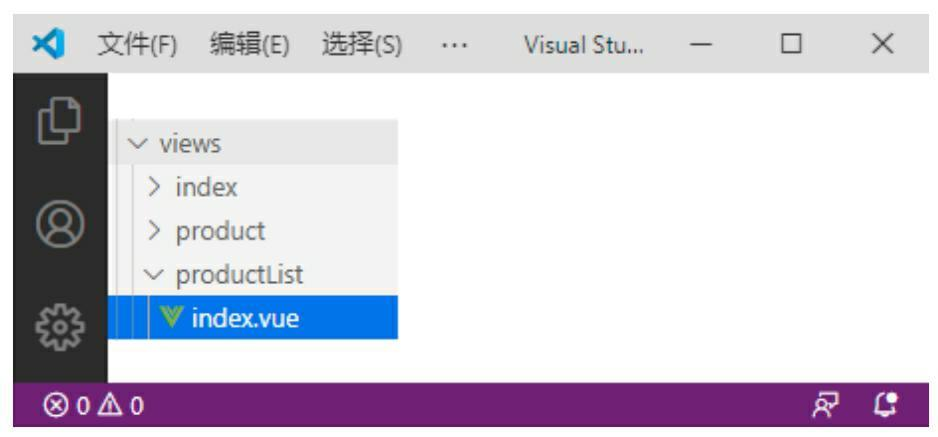Screen dimensions: 938x437
Task: Open the 文件(F) menu
Action: point(137,45)
